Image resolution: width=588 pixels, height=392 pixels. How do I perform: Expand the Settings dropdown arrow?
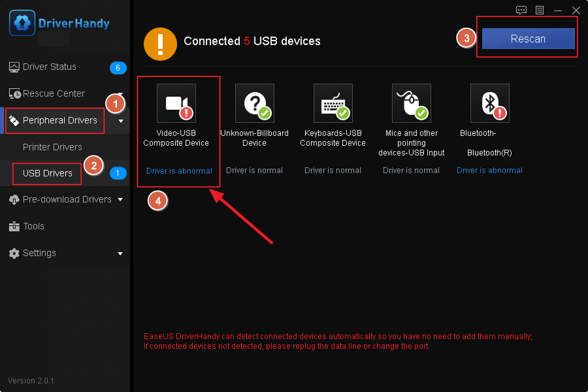121,254
